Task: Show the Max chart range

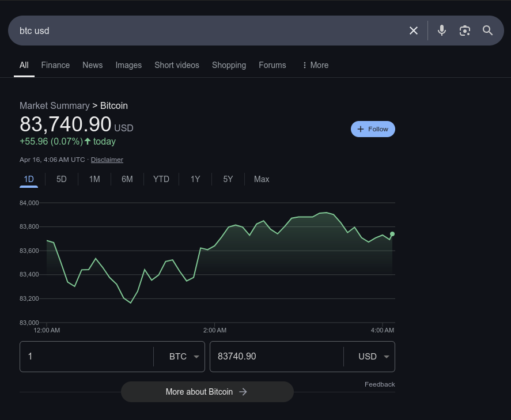Action: coord(262,179)
